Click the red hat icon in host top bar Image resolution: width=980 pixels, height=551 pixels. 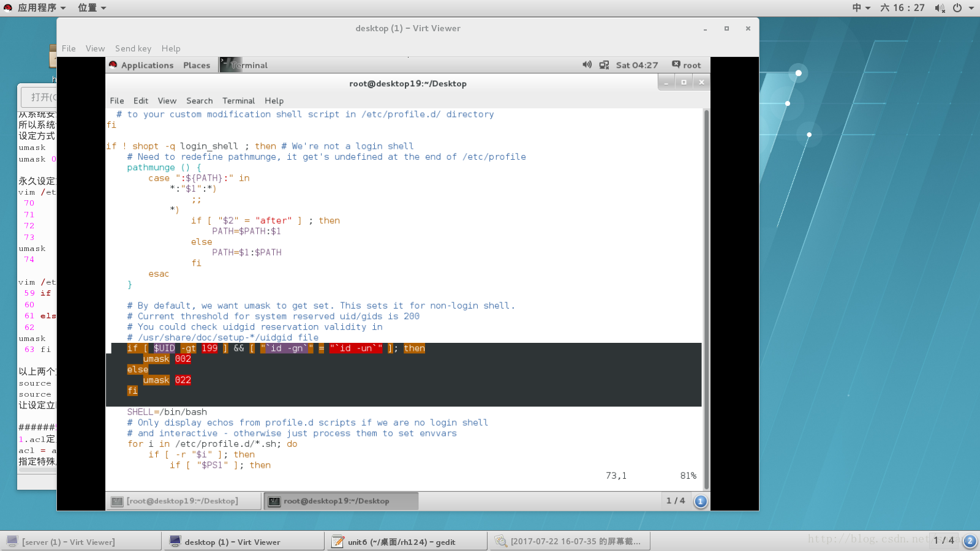[8, 8]
